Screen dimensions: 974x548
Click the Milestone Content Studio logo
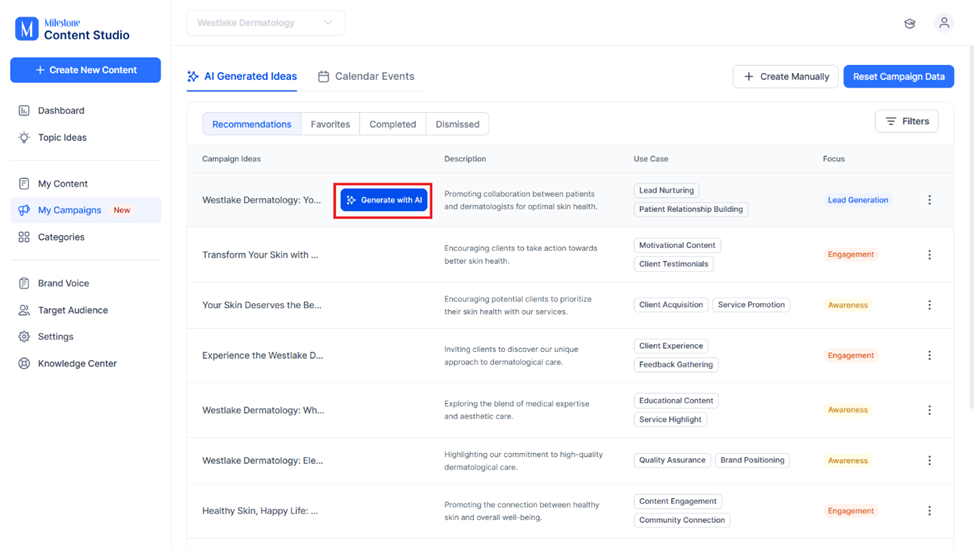pos(73,29)
